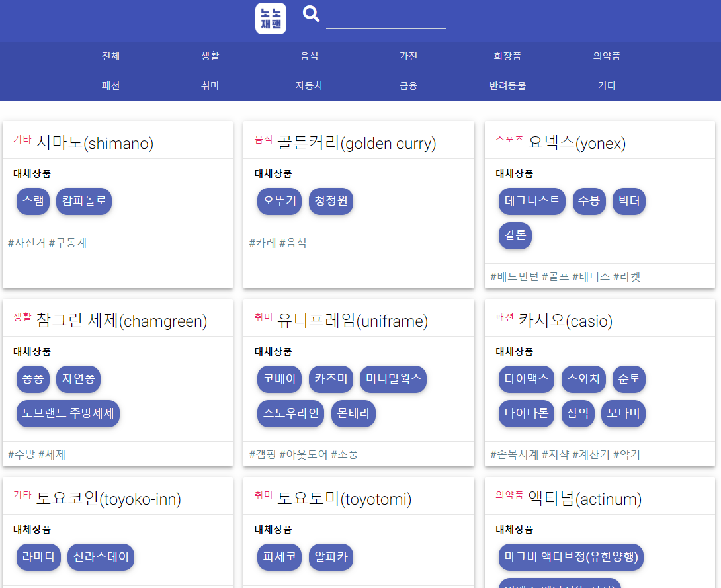Click the 코베아 alternative chip

click(x=280, y=379)
